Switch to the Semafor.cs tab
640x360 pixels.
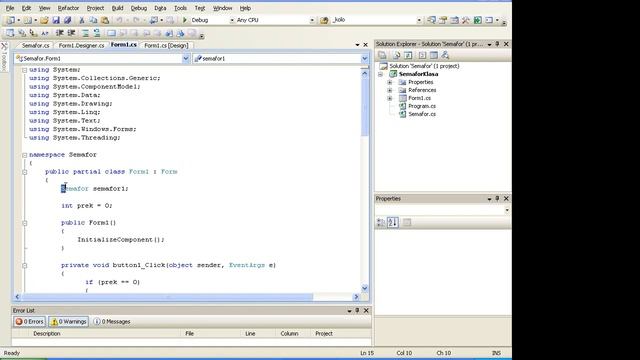(x=36, y=45)
